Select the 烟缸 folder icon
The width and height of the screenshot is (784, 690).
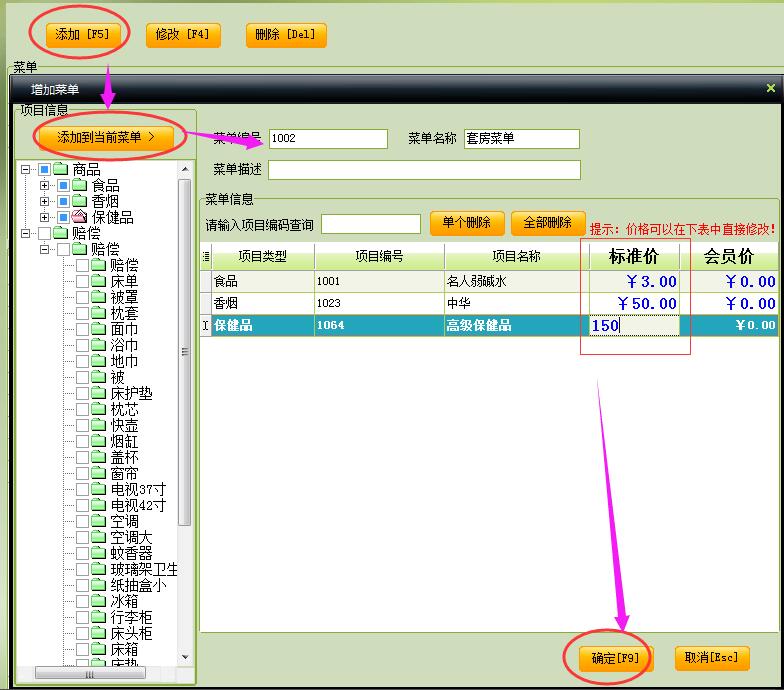98,441
